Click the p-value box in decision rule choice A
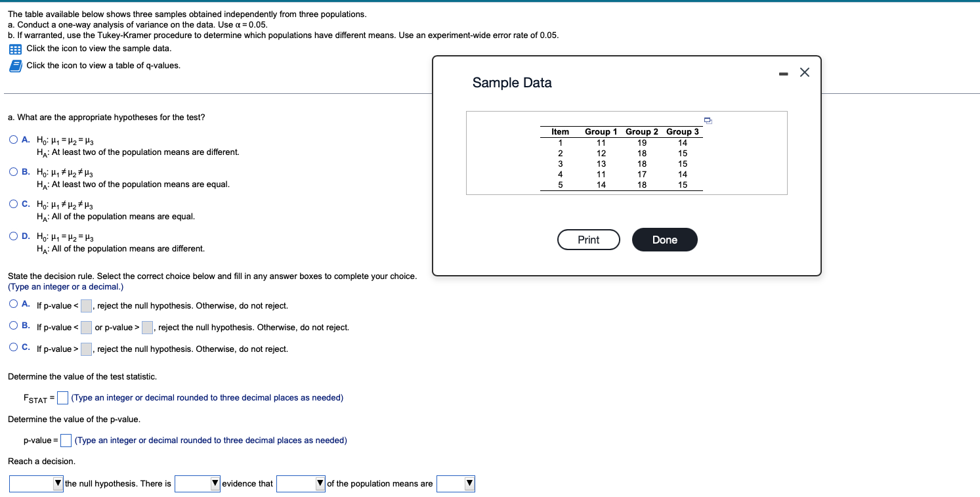This screenshot has width=980, height=497. 85,305
